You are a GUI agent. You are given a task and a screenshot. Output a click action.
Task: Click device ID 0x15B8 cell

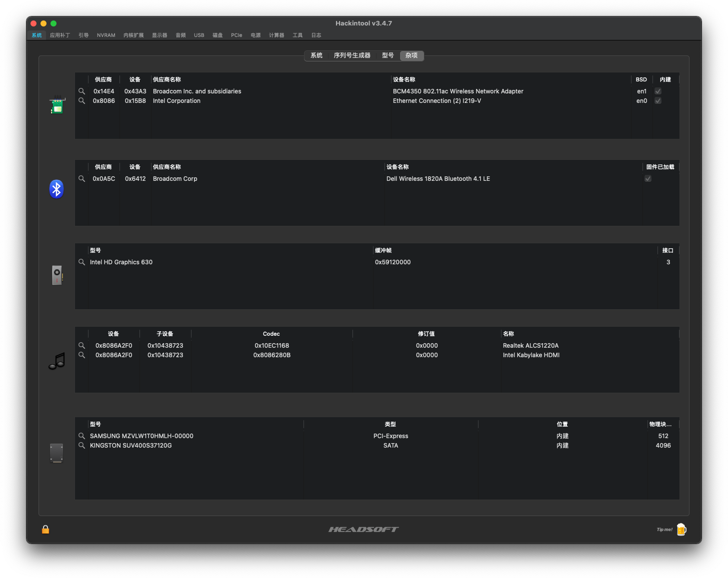tap(135, 101)
